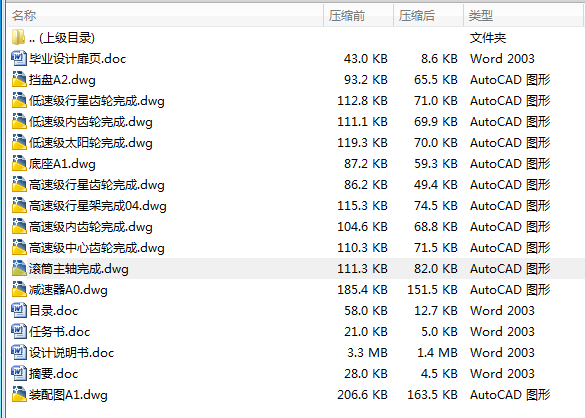The height and width of the screenshot is (418, 585).
Task: Click DWG icon of 低速级内齿轮完成.dwg
Action: [x=19, y=121]
